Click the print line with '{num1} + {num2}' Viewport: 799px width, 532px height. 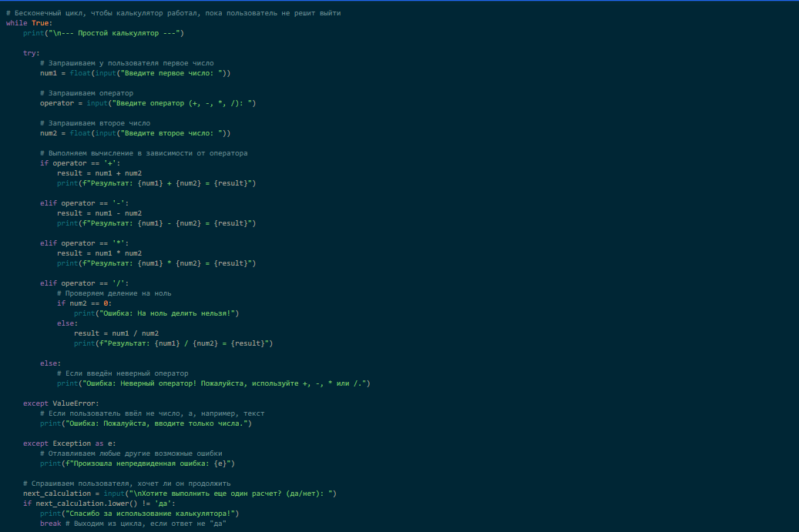click(x=156, y=183)
